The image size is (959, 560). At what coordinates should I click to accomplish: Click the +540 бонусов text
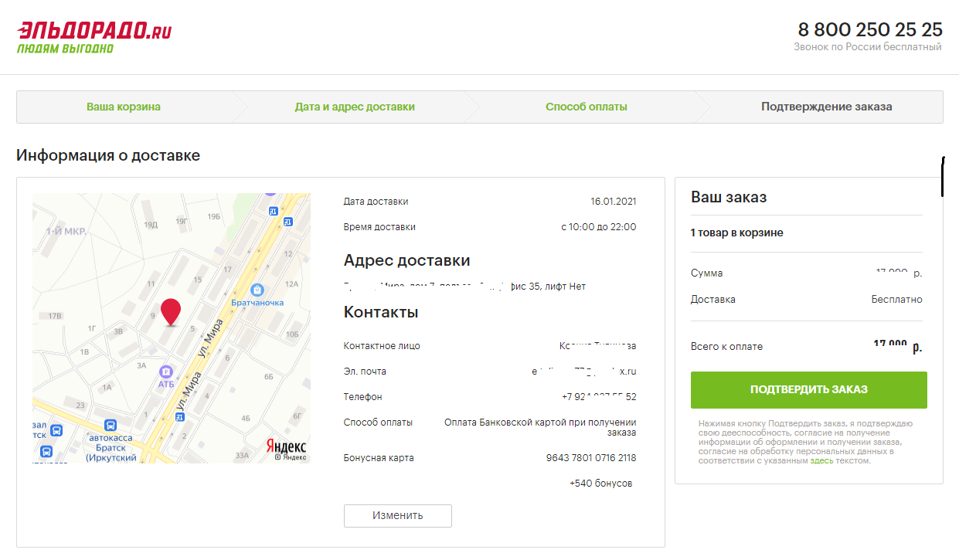click(x=601, y=484)
